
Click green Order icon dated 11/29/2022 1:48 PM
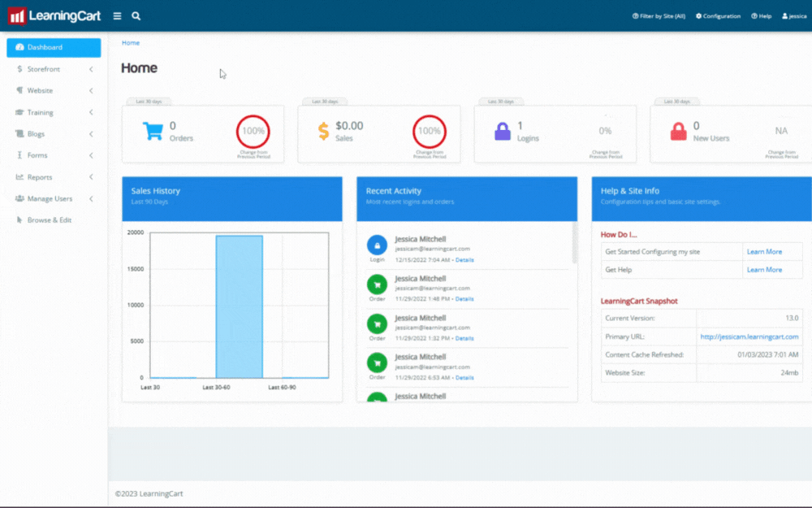pyautogui.click(x=377, y=284)
